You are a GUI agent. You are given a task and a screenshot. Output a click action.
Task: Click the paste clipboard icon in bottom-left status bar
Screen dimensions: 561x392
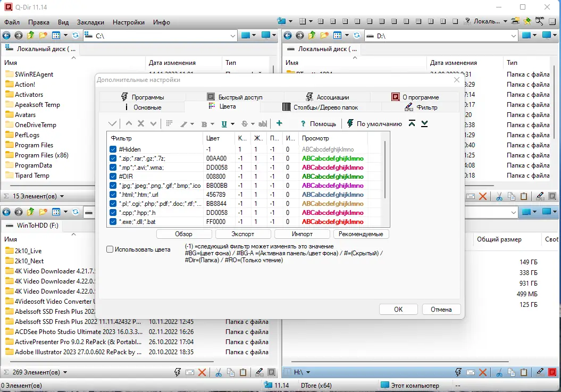click(243, 372)
